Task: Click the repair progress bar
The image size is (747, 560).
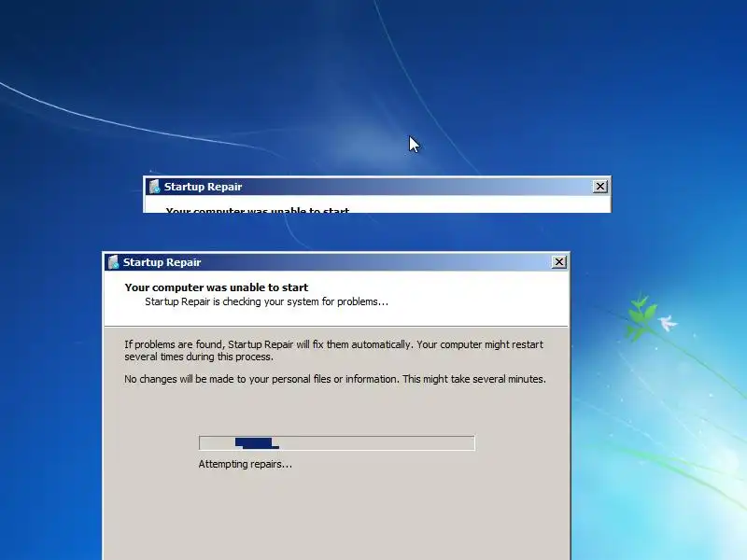Action: [x=337, y=442]
